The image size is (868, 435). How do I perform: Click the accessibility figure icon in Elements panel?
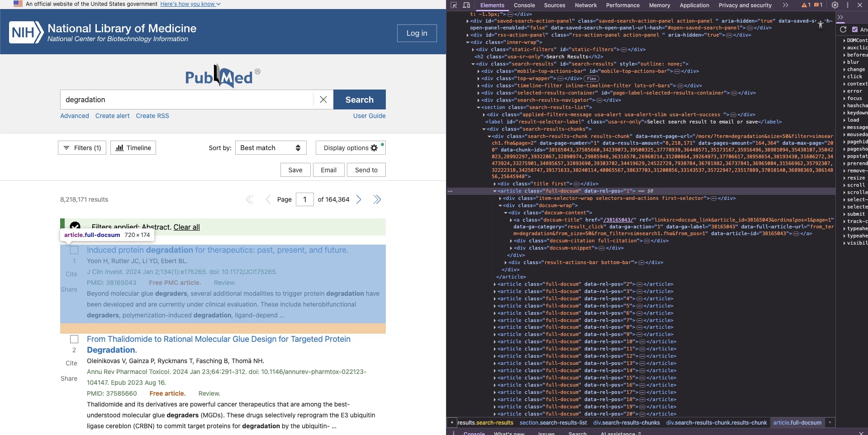(x=821, y=24)
